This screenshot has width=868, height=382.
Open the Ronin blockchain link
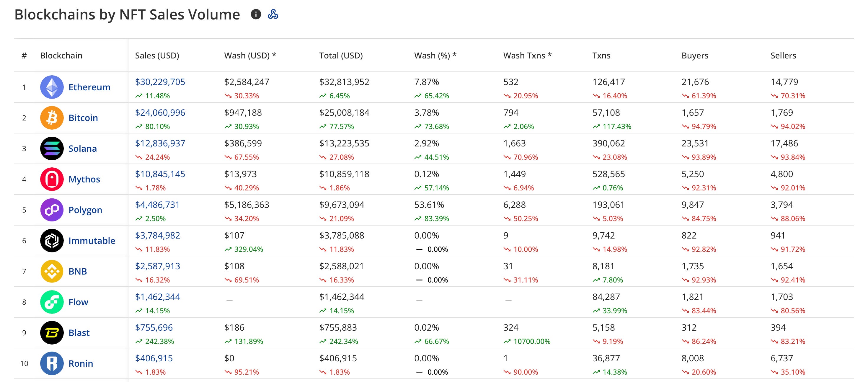pyautogui.click(x=81, y=363)
